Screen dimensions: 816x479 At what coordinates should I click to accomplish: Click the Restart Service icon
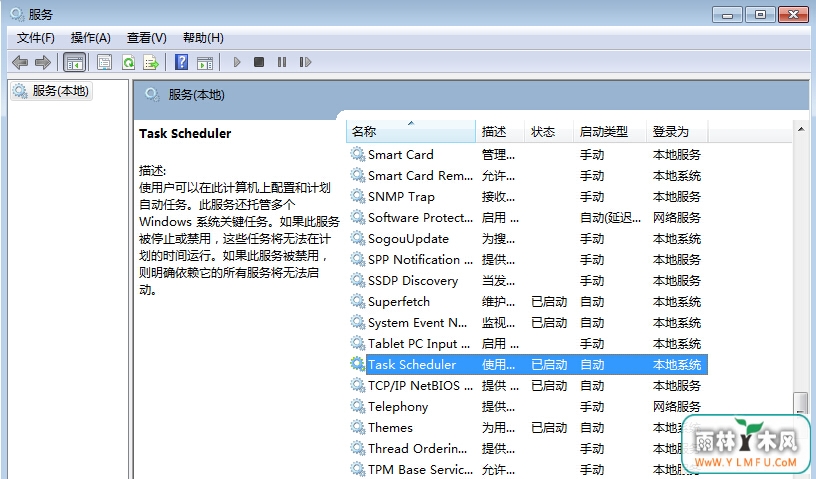305,62
